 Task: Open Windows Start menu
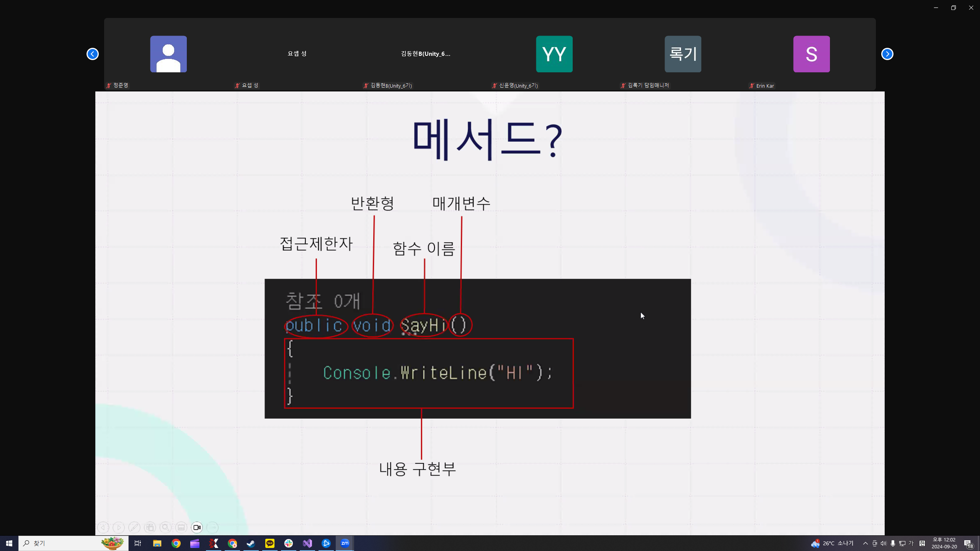click(9, 543)
